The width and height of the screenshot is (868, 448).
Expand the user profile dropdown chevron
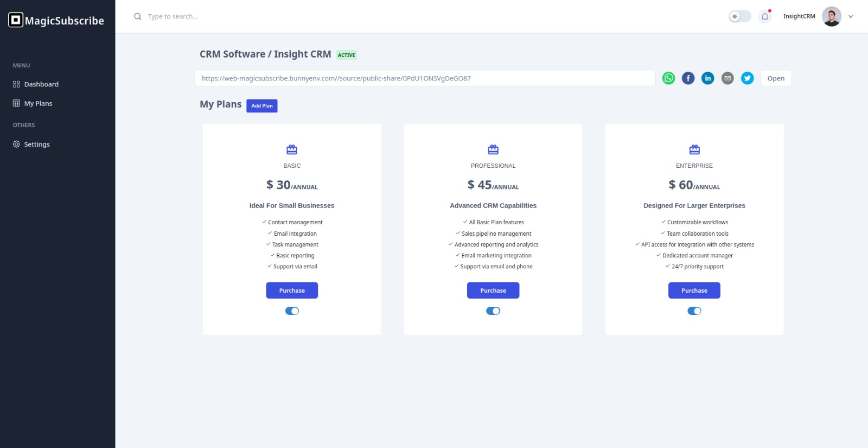pyautogui.click(x=851, y=16)
